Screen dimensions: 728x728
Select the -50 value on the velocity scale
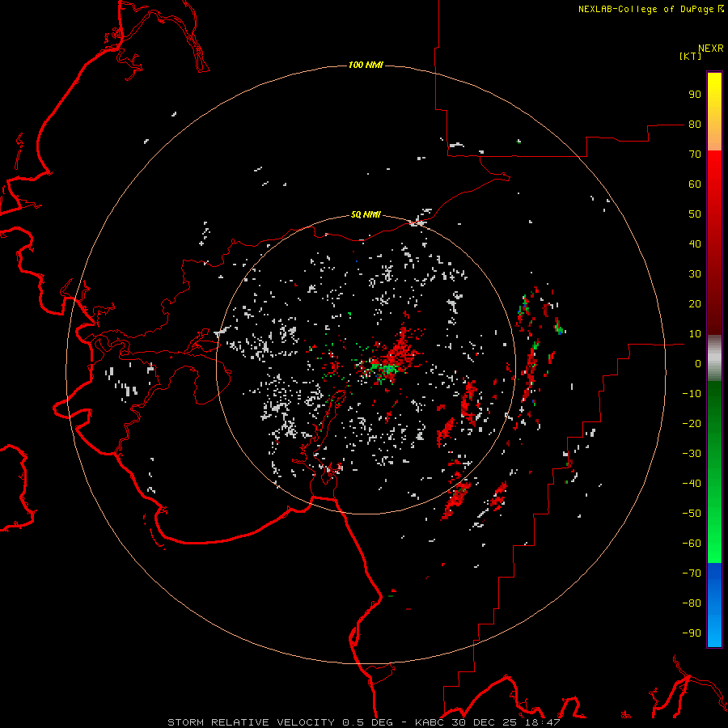[692, 514]
